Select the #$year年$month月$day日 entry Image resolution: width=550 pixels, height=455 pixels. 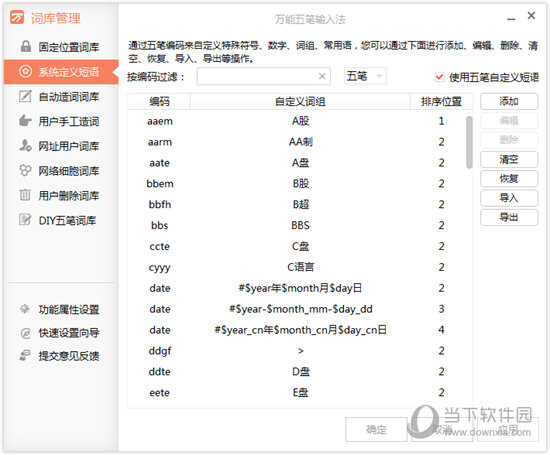click(297, 288)
